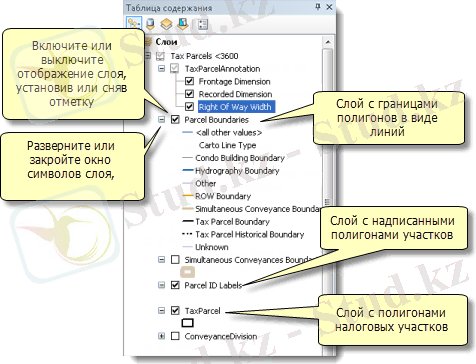Select Parcel Boundaries layer name

(217, 119)
